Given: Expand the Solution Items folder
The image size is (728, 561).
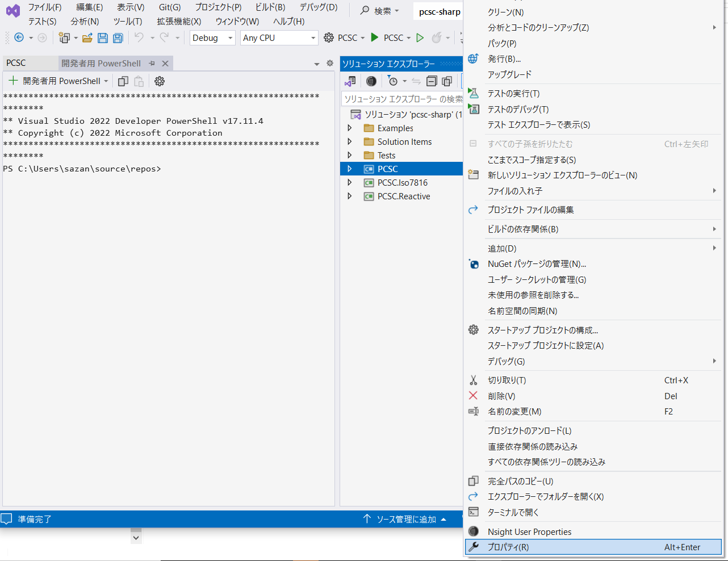Looking at the screenshot, I should click(x=349, y=142).
